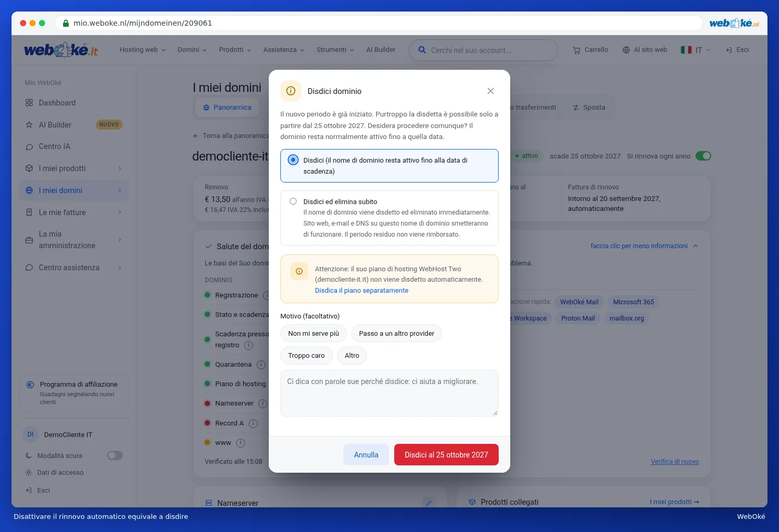Click the Dashboard grid icon in sidebar
Screen dimensions: 779x532
29,103
